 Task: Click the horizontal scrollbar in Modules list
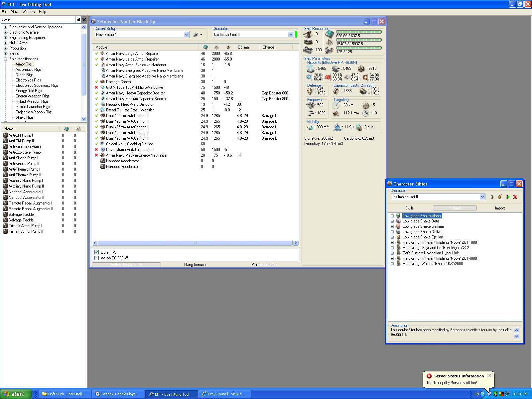click(x=195, y=243)
